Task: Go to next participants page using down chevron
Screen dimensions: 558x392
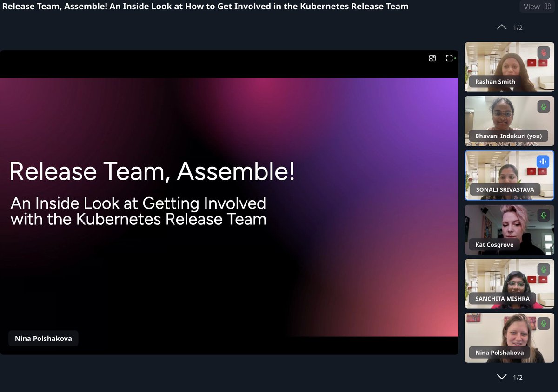Action: 502,377
